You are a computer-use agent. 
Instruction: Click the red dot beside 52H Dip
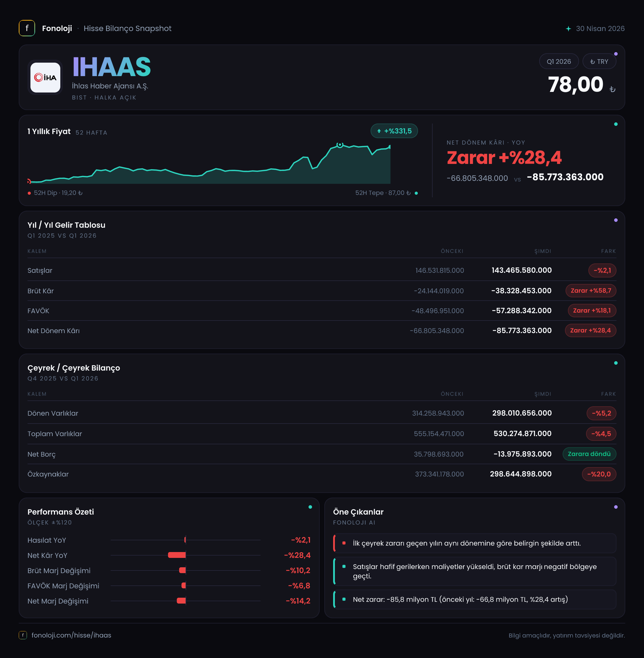[30, 193]
